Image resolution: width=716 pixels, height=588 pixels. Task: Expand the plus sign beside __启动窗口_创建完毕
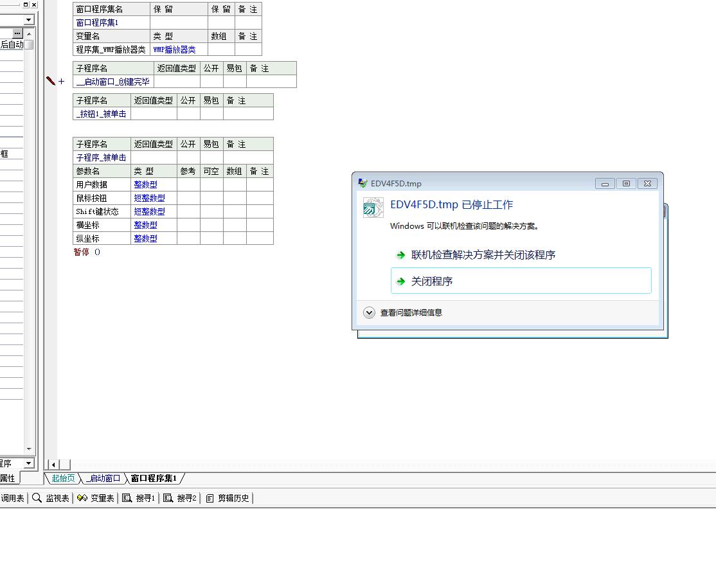(x=62, y=82)
